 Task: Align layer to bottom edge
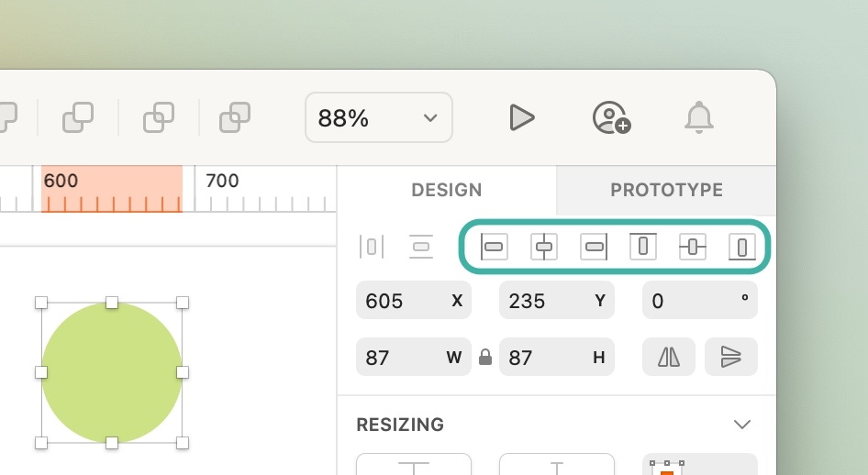coord(741,247)
